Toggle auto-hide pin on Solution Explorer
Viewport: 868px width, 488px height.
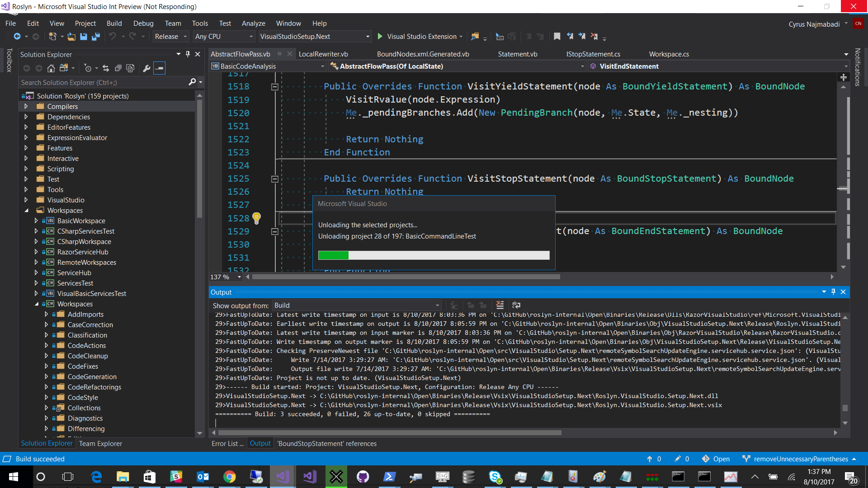(x=188, y=54)
